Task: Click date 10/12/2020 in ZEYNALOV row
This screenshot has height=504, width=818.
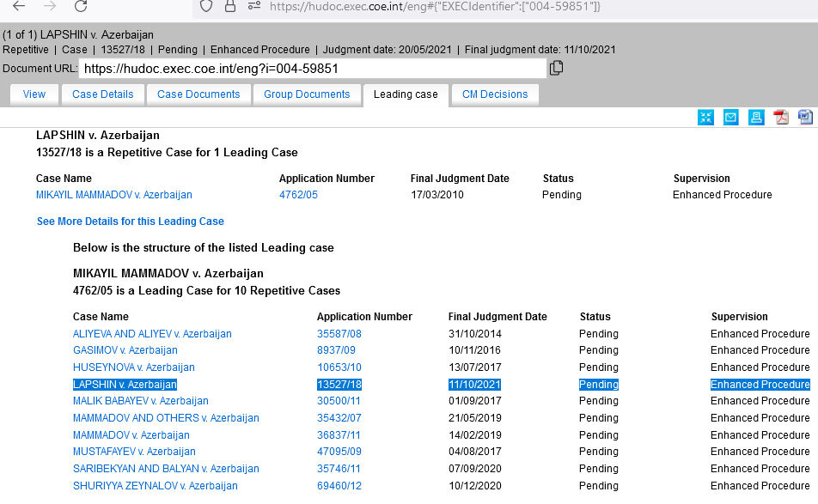Action: click(474, 485)
